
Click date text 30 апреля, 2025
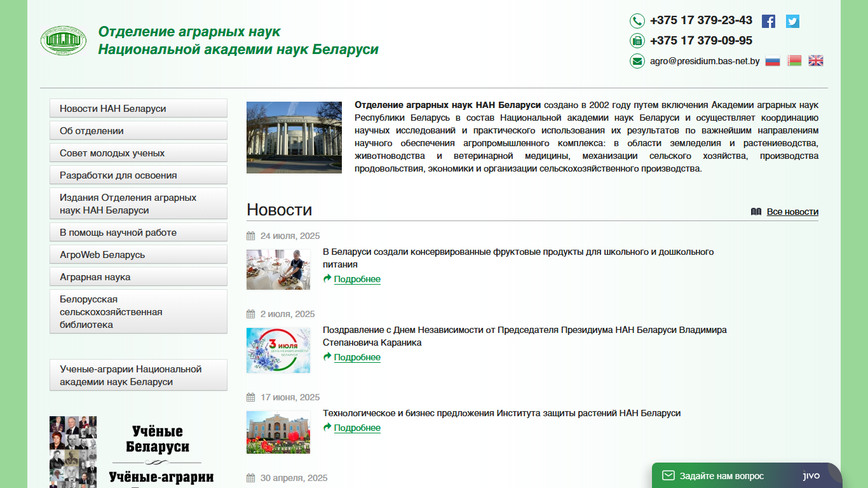[294, 478]
